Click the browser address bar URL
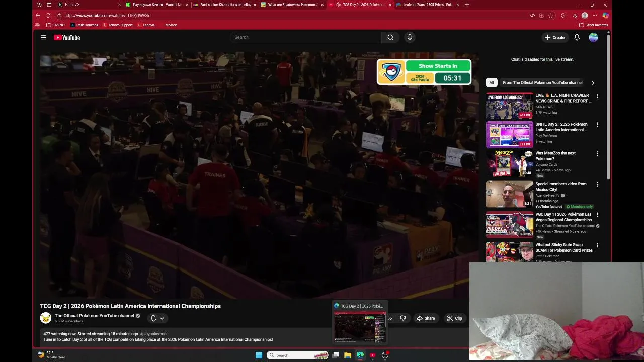 [x=107, y=15]
